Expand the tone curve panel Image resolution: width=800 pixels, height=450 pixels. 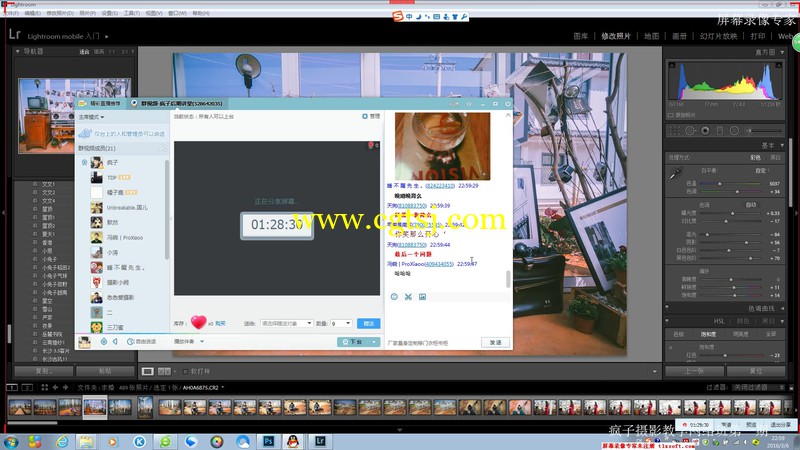[x=782, y=308]
